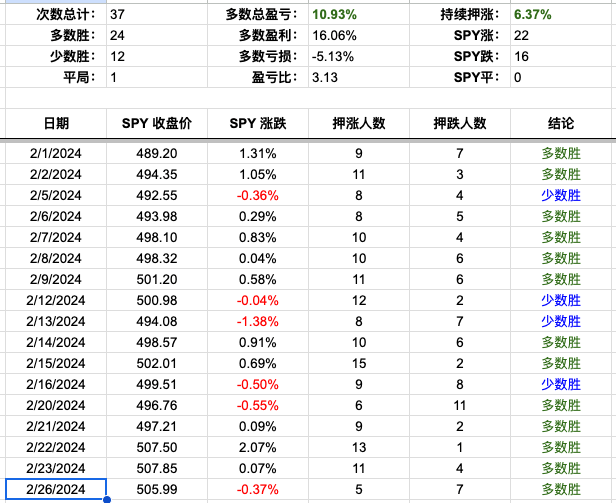This screenshot has width=616, height=503.
Task: Click the 结论 column header
Action: [x=561, y=123]
